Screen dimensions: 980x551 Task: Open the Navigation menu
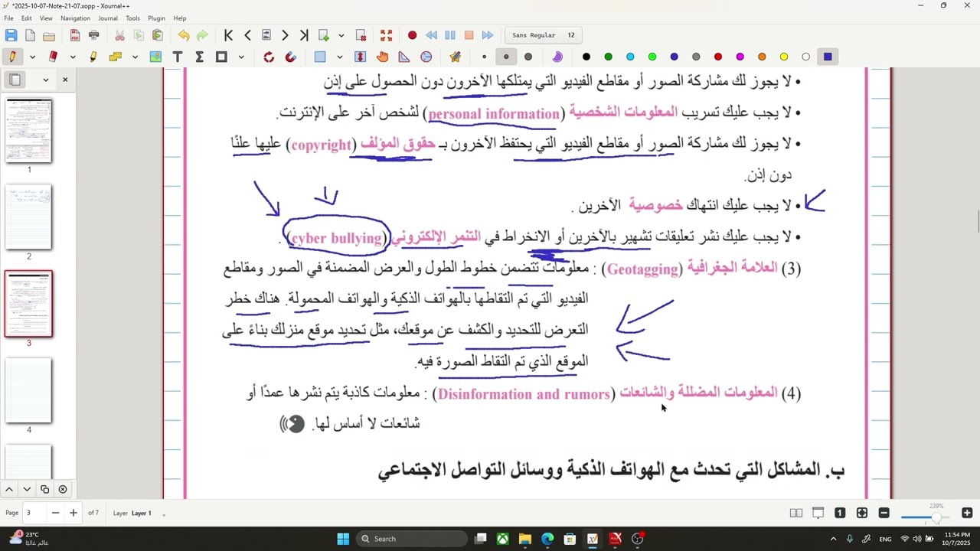coord(75,18)
